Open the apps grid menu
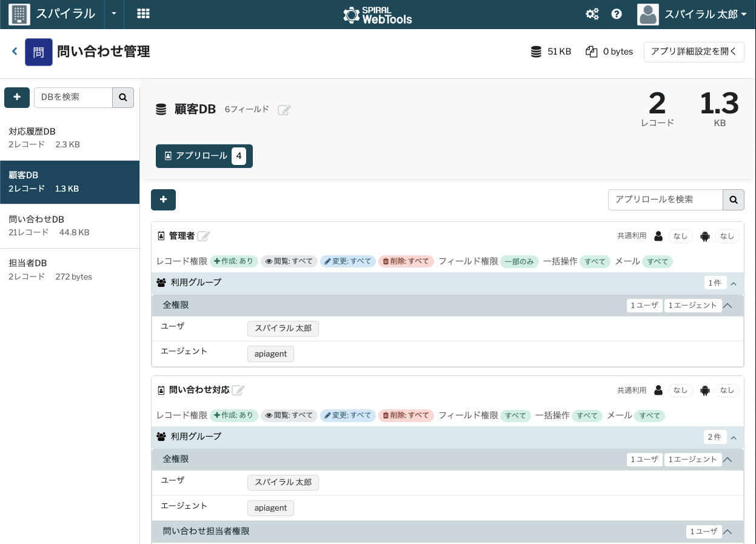 [143, 14]
